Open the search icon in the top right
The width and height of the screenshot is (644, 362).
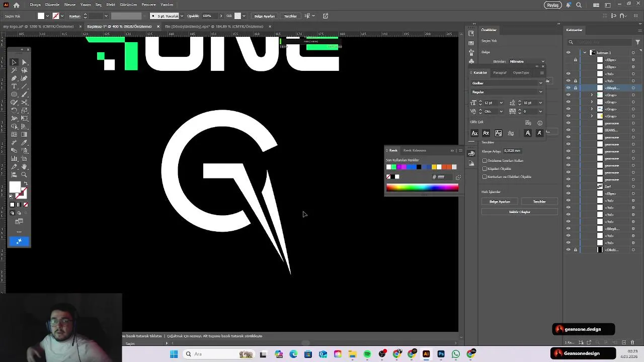tap(579, 5)
